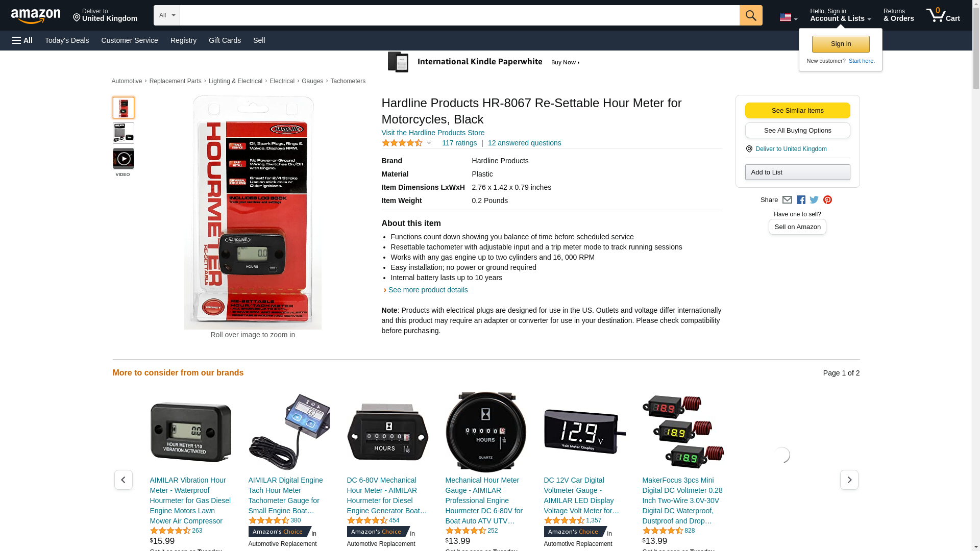Open Today's Deals menu item
Viewport: 980px width, 551px height.
tap(67, 40)
